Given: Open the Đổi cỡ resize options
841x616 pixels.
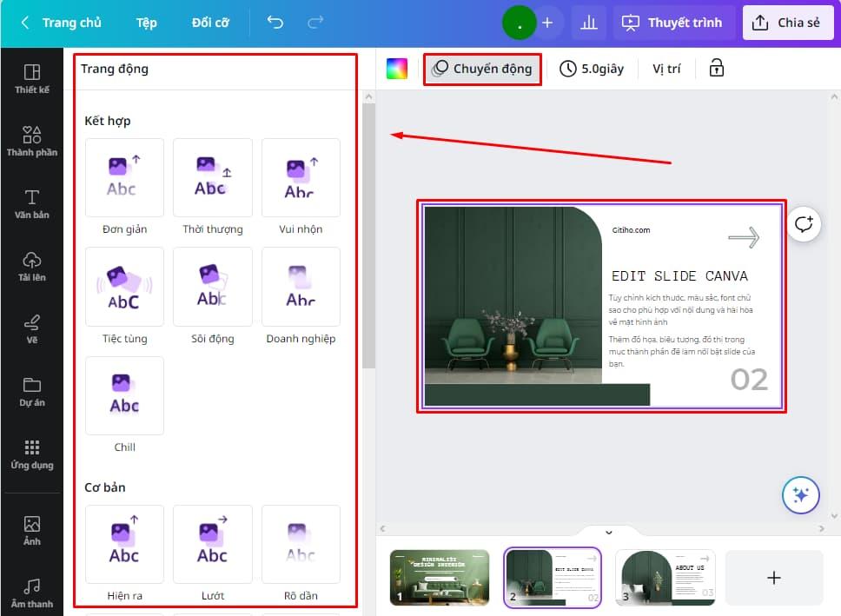Looking at the screenshot, I should tap(209, 23).
